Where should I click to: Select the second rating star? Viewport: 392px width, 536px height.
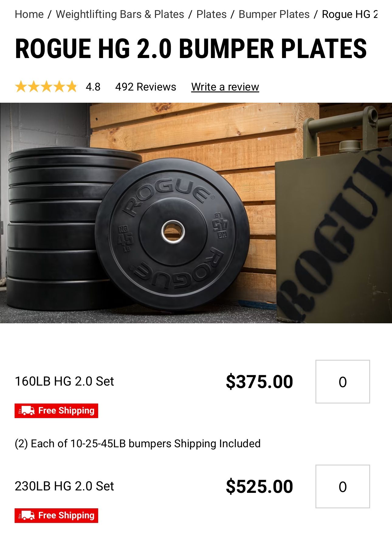tap(33, 87)
